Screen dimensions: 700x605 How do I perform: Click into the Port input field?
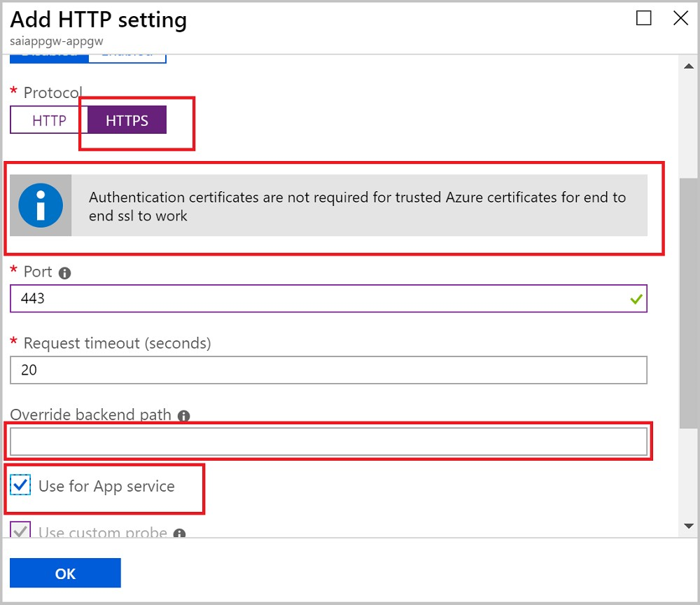point(315,299)
